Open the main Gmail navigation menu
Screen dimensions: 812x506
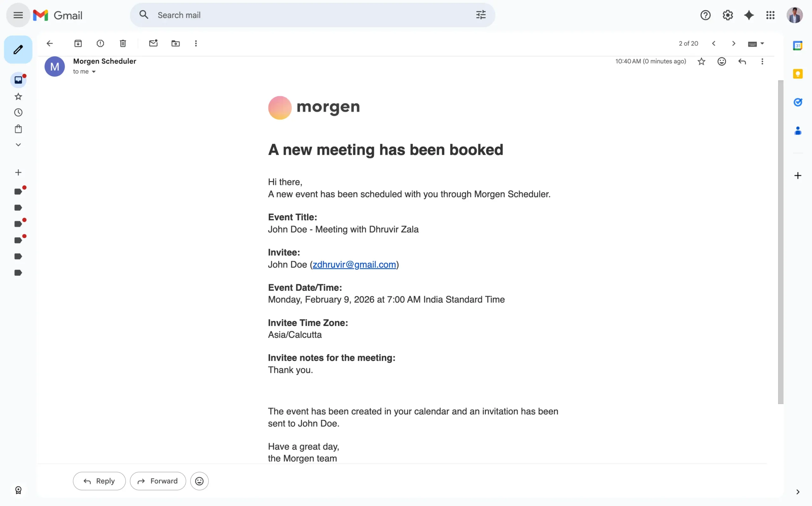pos(17,15)
